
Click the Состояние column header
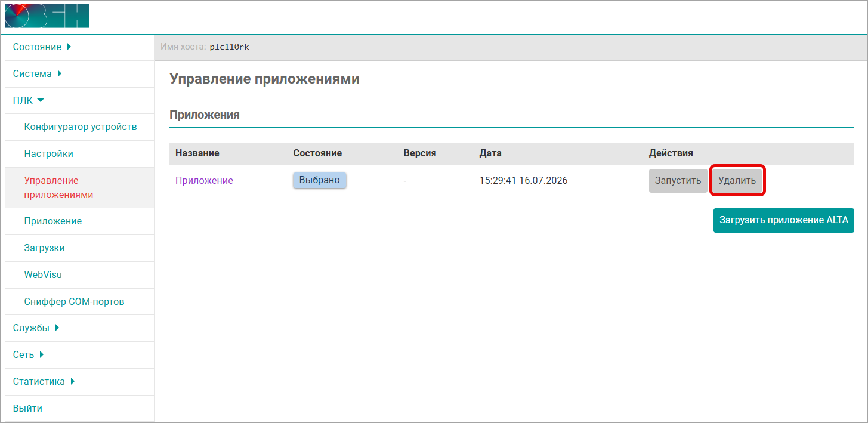point(317,153)
